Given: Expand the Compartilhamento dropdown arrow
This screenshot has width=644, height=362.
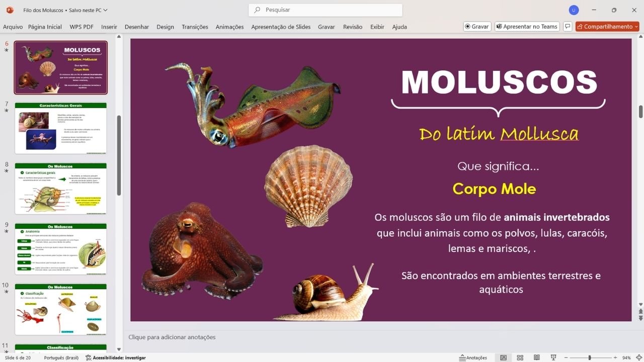Looking at the screenshot, I should (636, 27).
